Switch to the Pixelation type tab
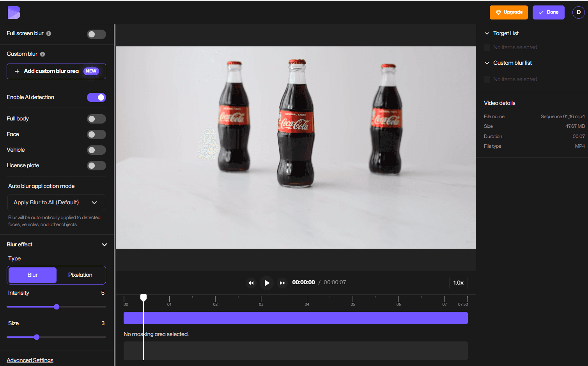The height and width of the screenshot is (366, 588). (x=80, y=275)
